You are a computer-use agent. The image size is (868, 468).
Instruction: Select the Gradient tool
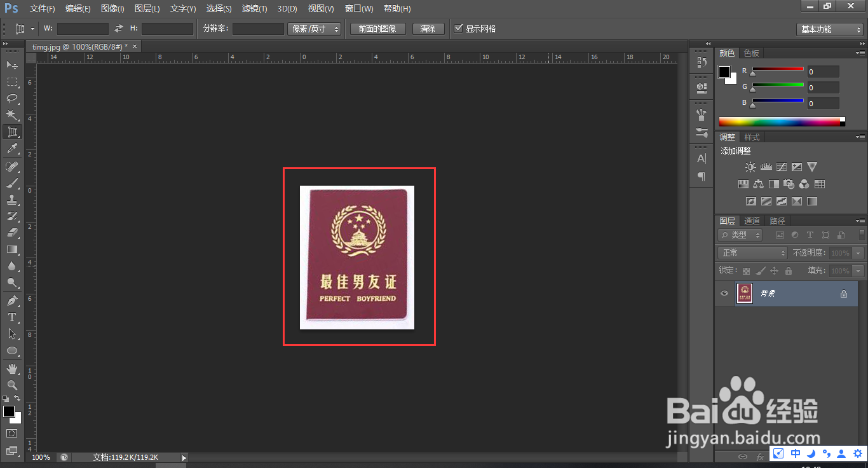click(12, 249)
